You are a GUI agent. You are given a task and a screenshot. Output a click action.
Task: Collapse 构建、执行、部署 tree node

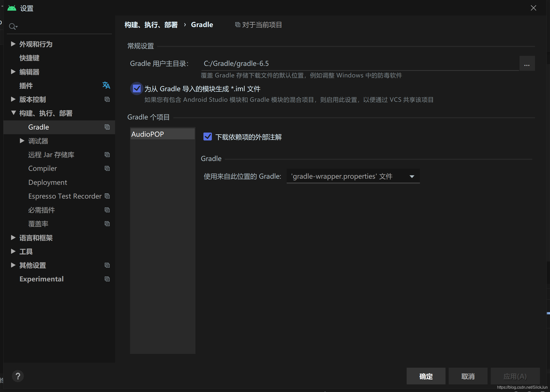13,113
